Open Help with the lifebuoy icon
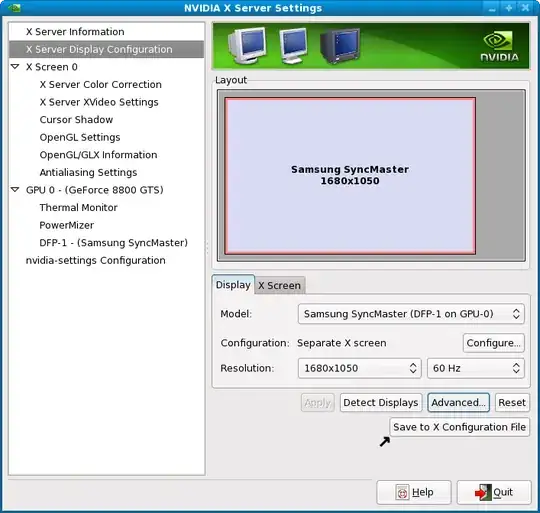 (414, 492)
